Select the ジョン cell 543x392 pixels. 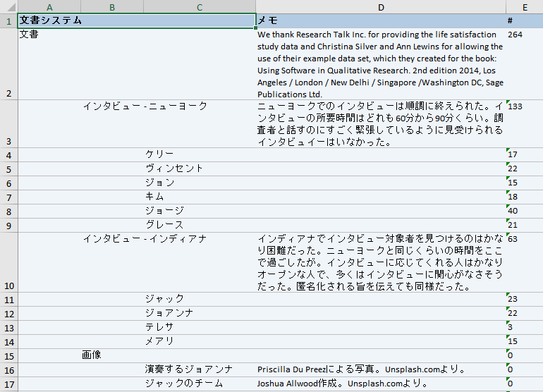click(x=200, y=183)
